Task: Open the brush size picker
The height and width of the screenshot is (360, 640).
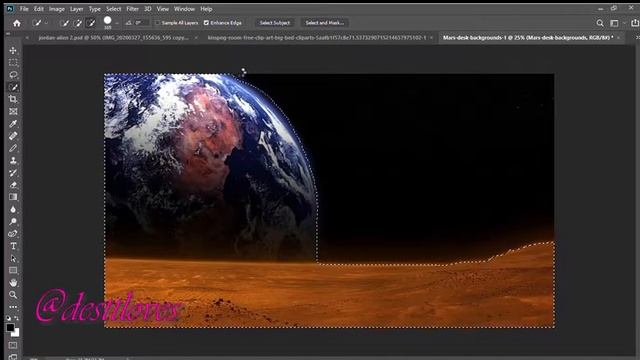Action: click(109, 22)
